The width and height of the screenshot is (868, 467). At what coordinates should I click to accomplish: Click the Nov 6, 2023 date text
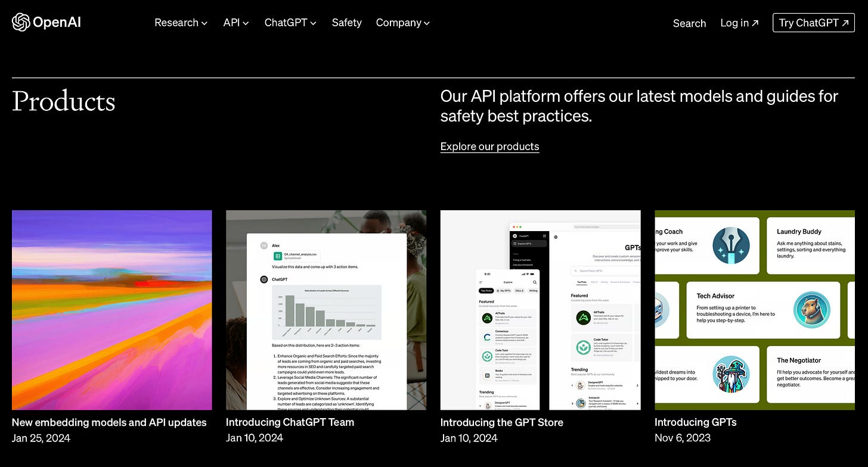click(683, 438)
